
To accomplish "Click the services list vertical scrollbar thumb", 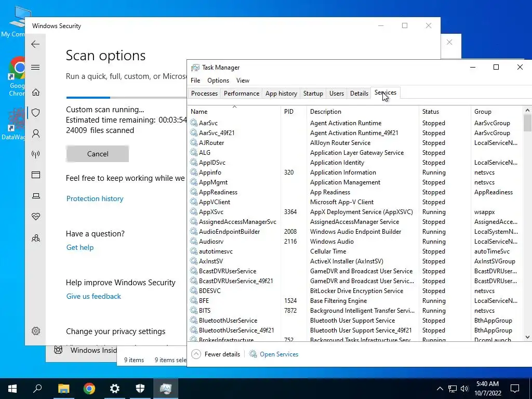I will (527, 123).
